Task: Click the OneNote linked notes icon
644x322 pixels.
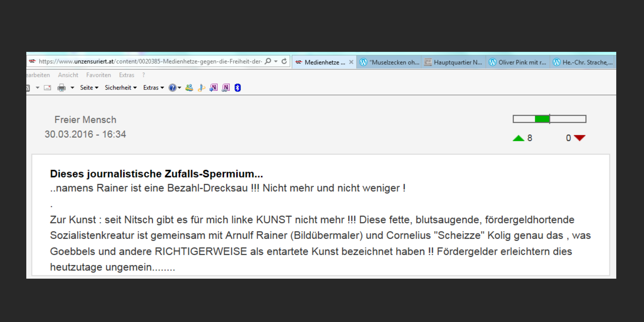Action: 226,88
